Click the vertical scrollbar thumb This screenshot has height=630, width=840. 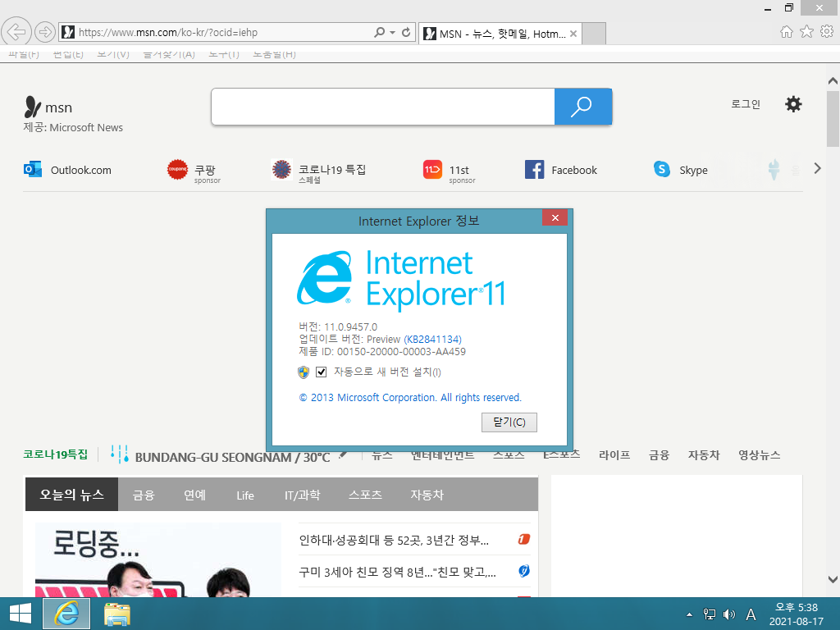pyautogui.click(x=833, y=118)
